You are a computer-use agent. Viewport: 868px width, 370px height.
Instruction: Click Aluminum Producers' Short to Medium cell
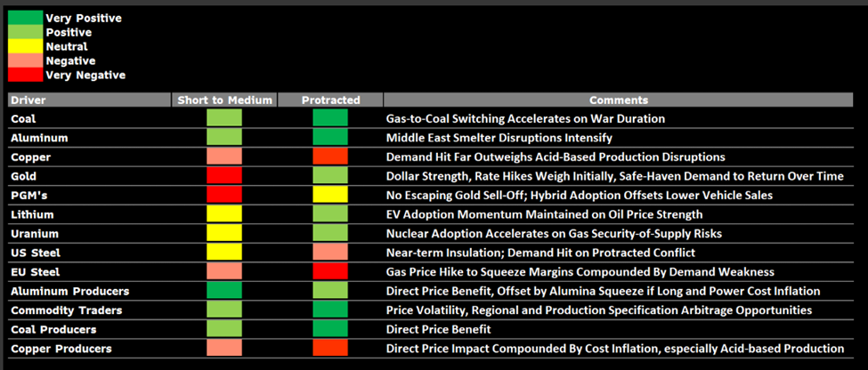coord(223,291)
